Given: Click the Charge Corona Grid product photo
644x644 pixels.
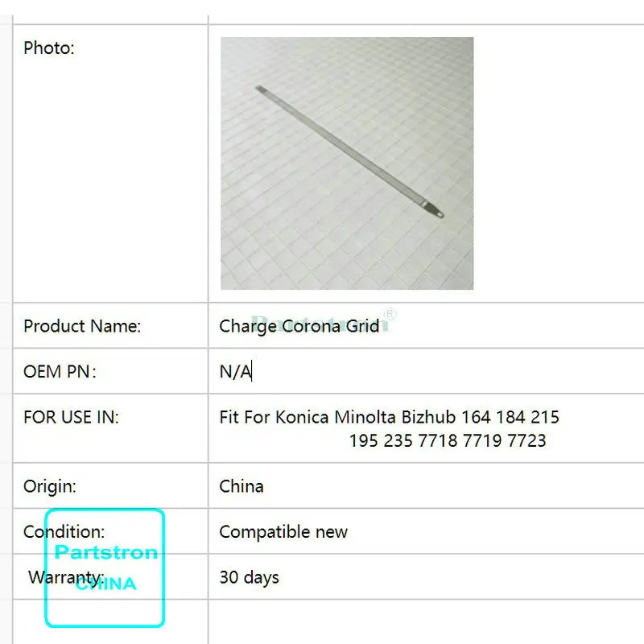Looking at the screenshot, I should pyautogui.click(x=347, y=163).
